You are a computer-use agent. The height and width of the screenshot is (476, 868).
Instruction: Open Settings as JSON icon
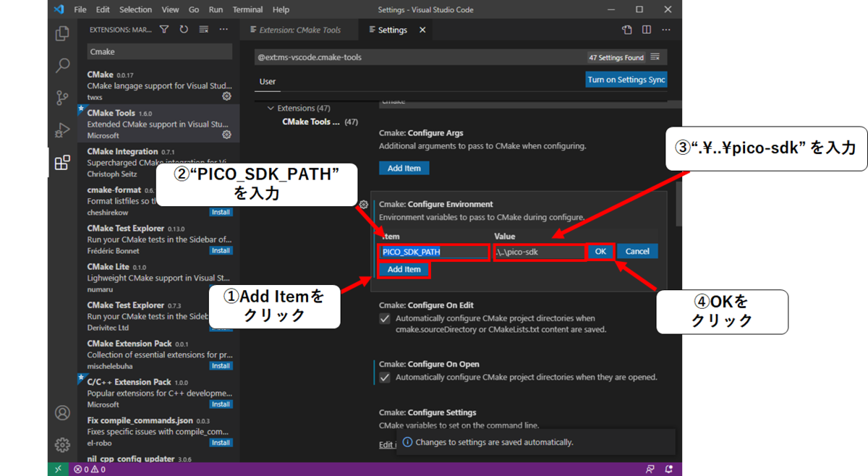pyautogui.click(x=627, y=30)
